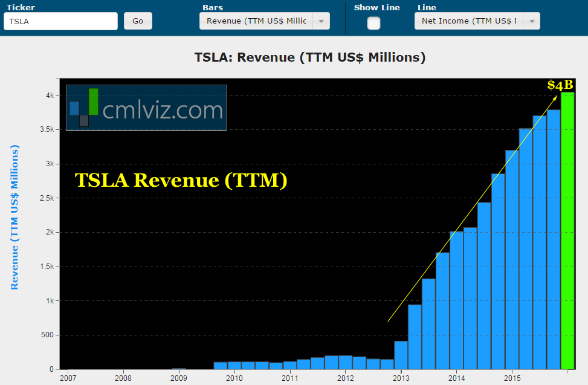
Task: Click the chart title "TSLA: Revenue (TTM US$ Millions)"
Action: point(310,57)
